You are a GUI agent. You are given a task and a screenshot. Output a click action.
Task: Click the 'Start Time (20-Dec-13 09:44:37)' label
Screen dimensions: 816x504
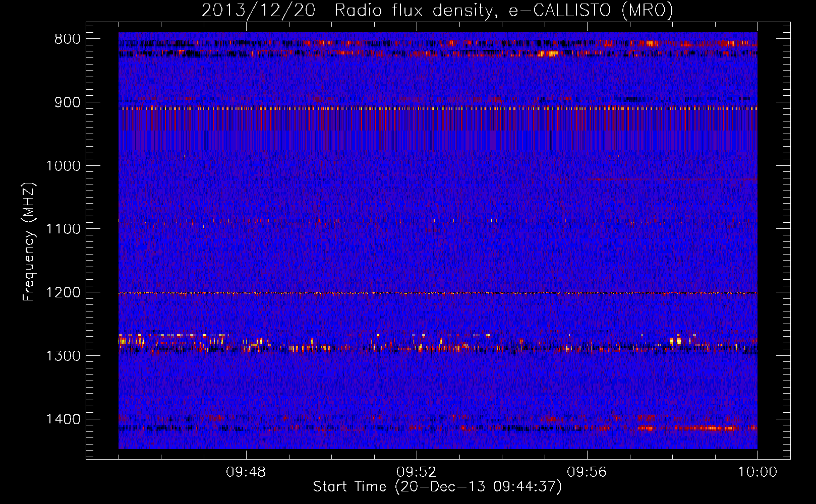(x=437, y=487)
